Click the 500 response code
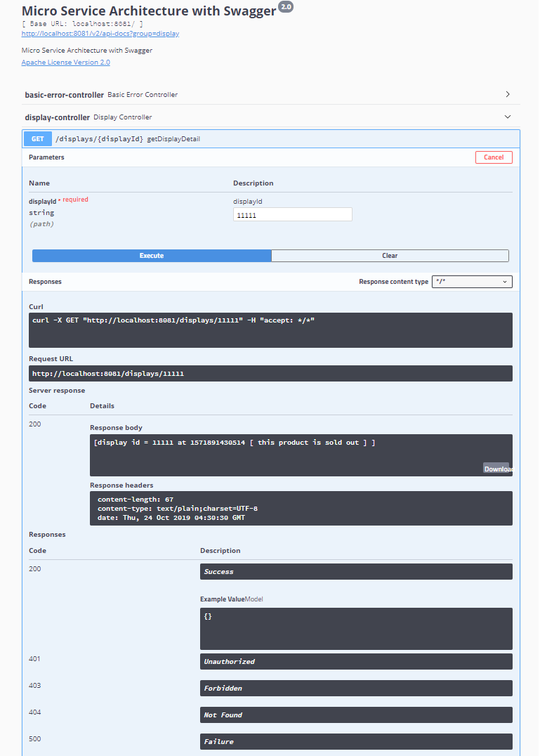 point(34,738)
